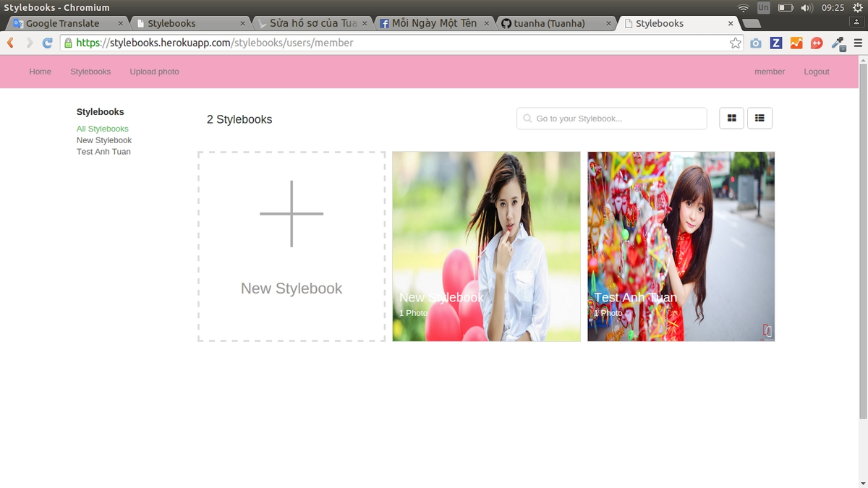This screenshot has height=488, width=868.
Task: Open the Upload photo page
Action: pos(154,72)
